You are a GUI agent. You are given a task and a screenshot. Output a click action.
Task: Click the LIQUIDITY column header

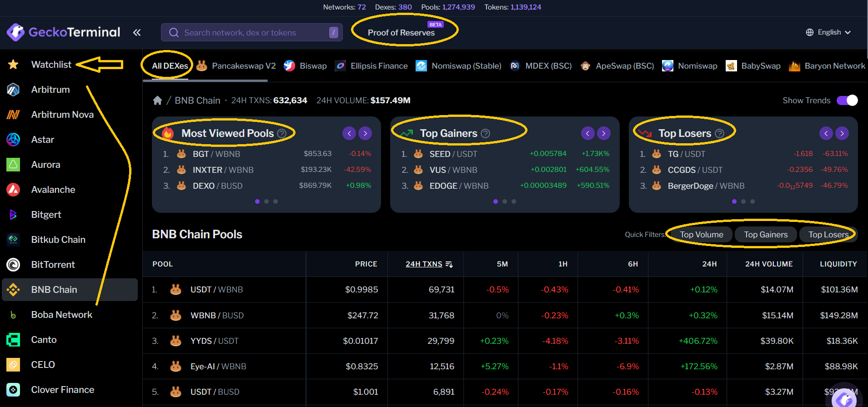[838, 264]
